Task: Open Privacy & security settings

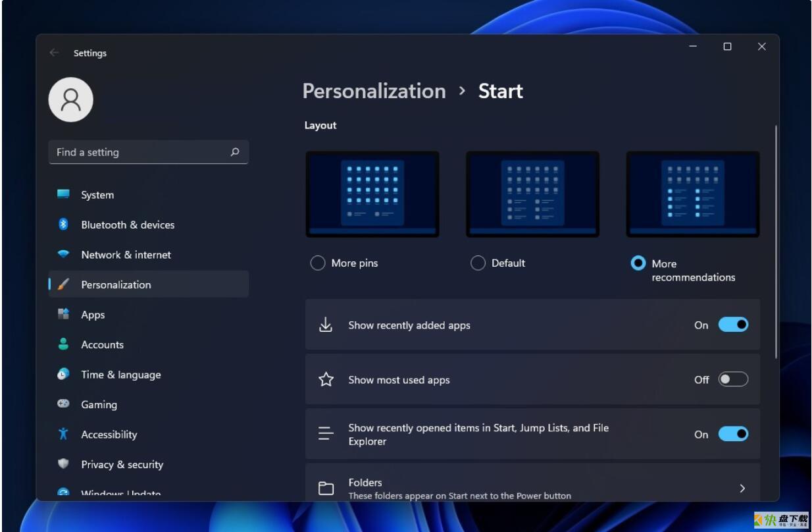Action: click(x=149, y=464)
